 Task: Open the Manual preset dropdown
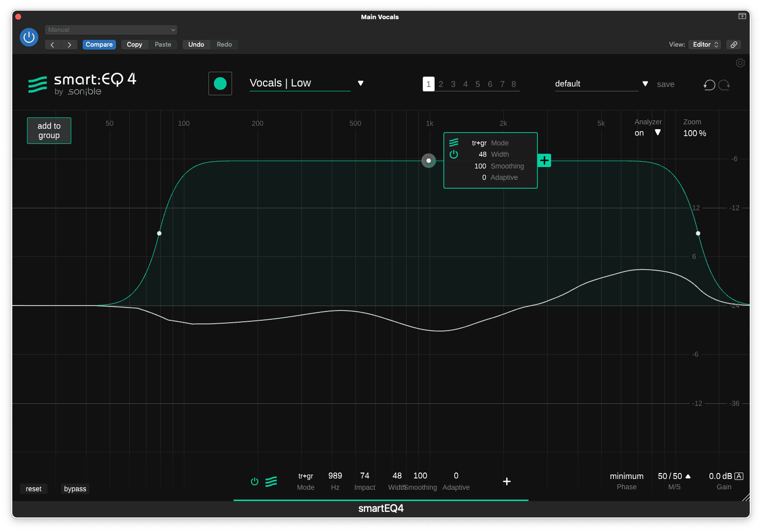(x=111, y=30)
